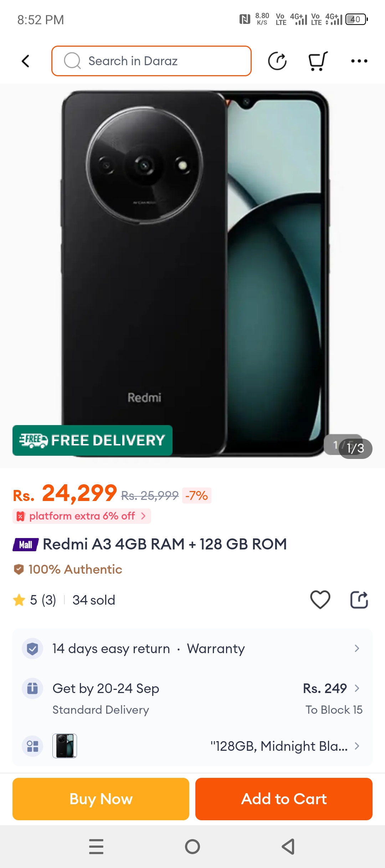
Task: Open variant selector showing 128GB, Midnight Black
Action: pyautogui.click(x=192, y=746)
